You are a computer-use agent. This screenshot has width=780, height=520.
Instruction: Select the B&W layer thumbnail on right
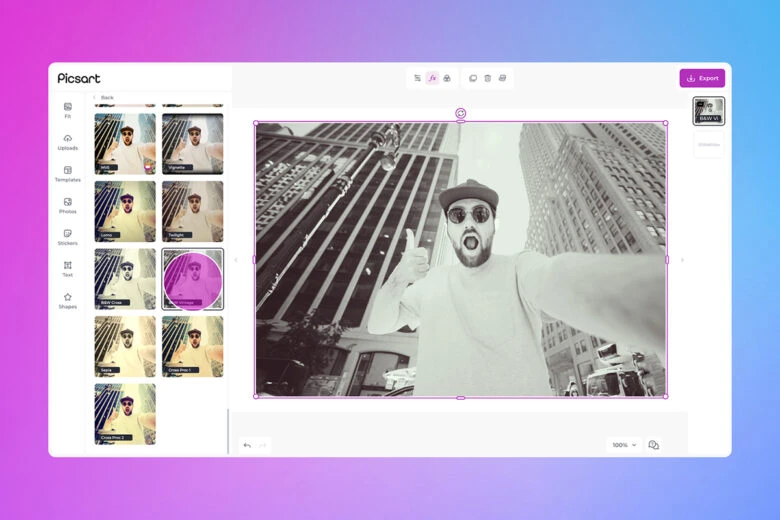709,111
